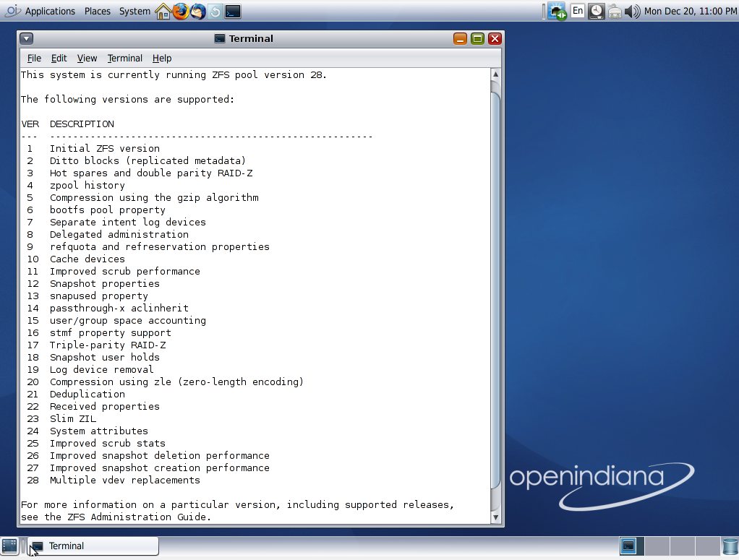This screenshot has width=739, height=560.
Task: Open the Applications menu
Action: 50,12
